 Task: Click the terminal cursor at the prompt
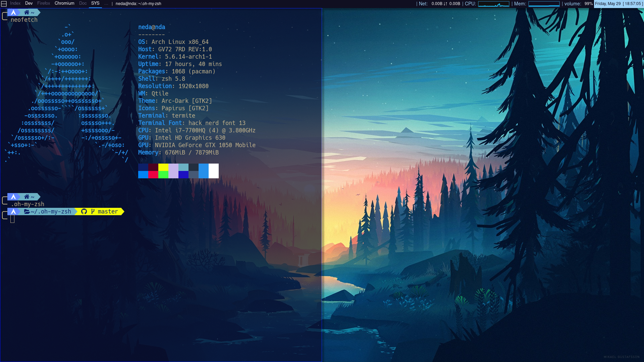[x=12, y=219]
